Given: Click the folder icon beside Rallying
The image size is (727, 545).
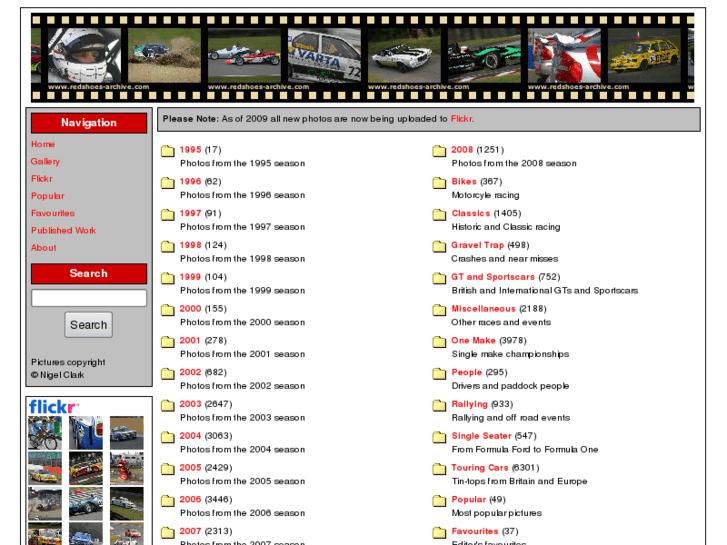Looking at the screenshot, I should 439,405.
